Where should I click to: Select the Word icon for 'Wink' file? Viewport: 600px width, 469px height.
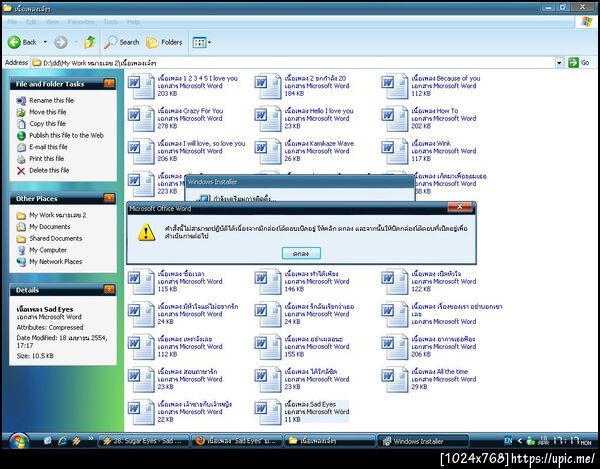395,151
